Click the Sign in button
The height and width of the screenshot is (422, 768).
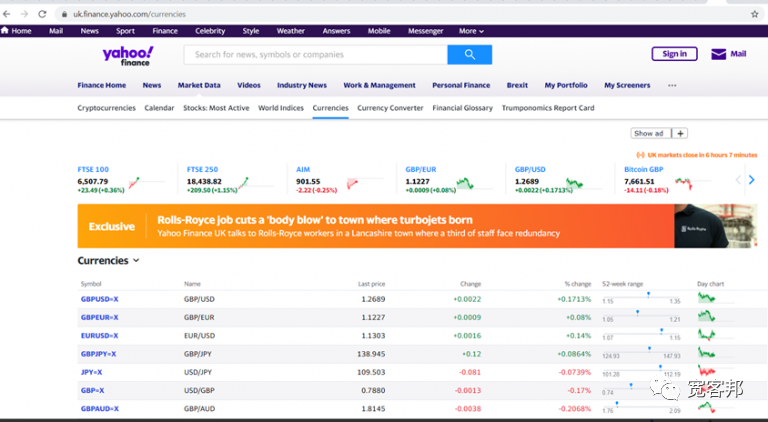674,54
